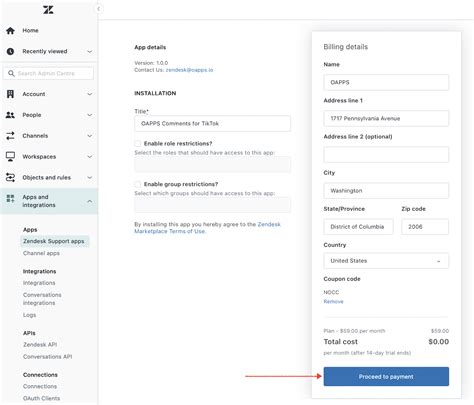474x405 pixels.
Task: Enable group restrictions checkbox
Action: (x=138, y=184)
